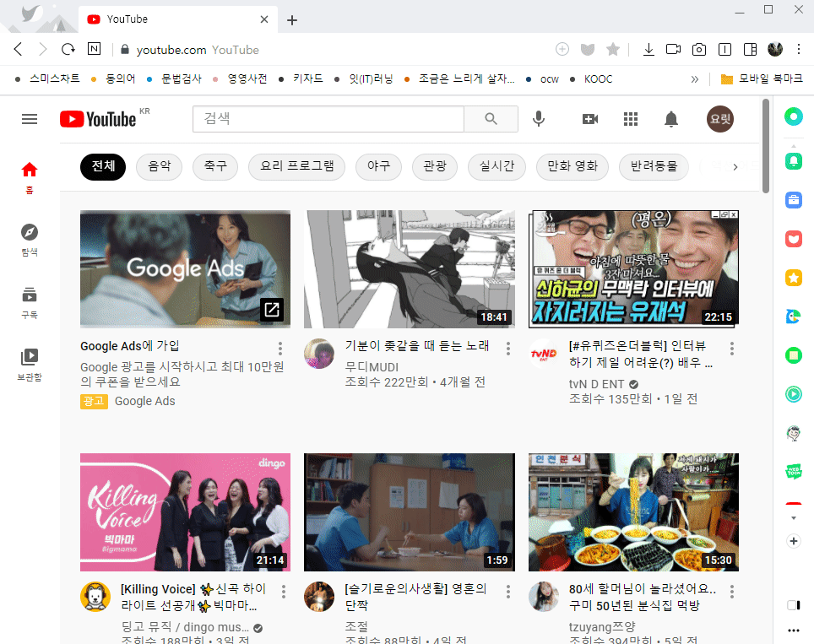Image resolution: width=814 pixels, height=644 pixels.
Task: Click the dingo music channel avatar
Action: 95,596
